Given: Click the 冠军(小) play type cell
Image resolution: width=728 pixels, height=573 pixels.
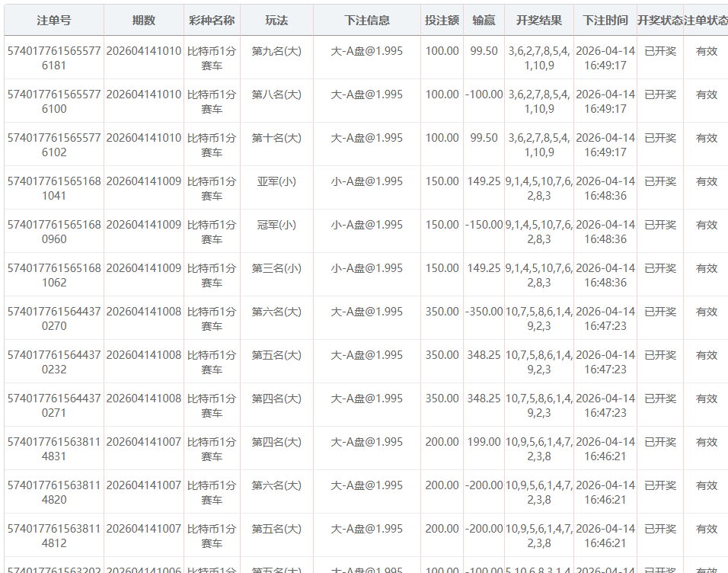Looking at the screenshot, I should [x=276, y=225].
